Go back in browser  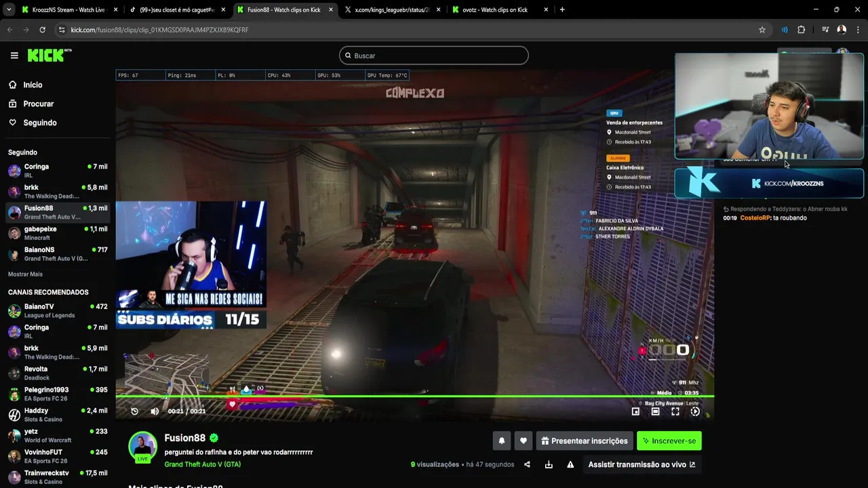9,30
